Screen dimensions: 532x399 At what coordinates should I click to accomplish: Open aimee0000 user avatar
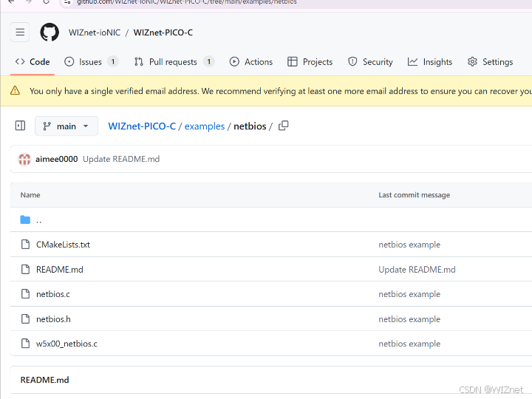click(24, 159)
